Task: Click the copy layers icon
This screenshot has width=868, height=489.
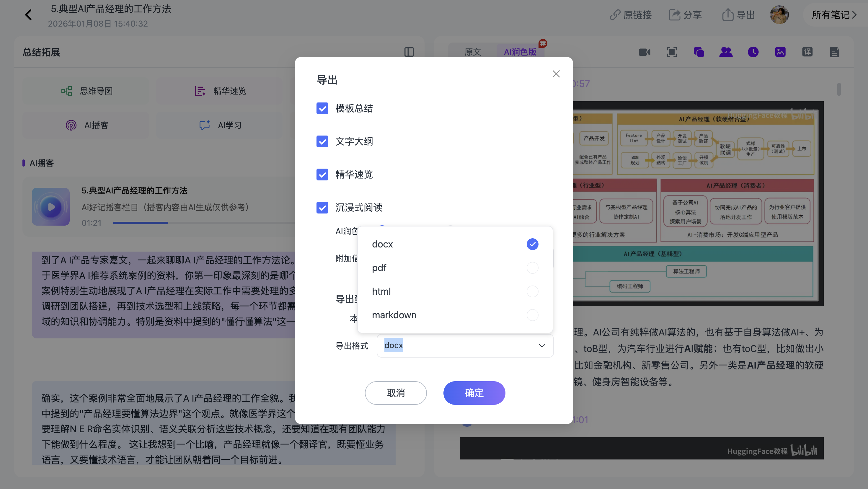Action: pos(699,52)
